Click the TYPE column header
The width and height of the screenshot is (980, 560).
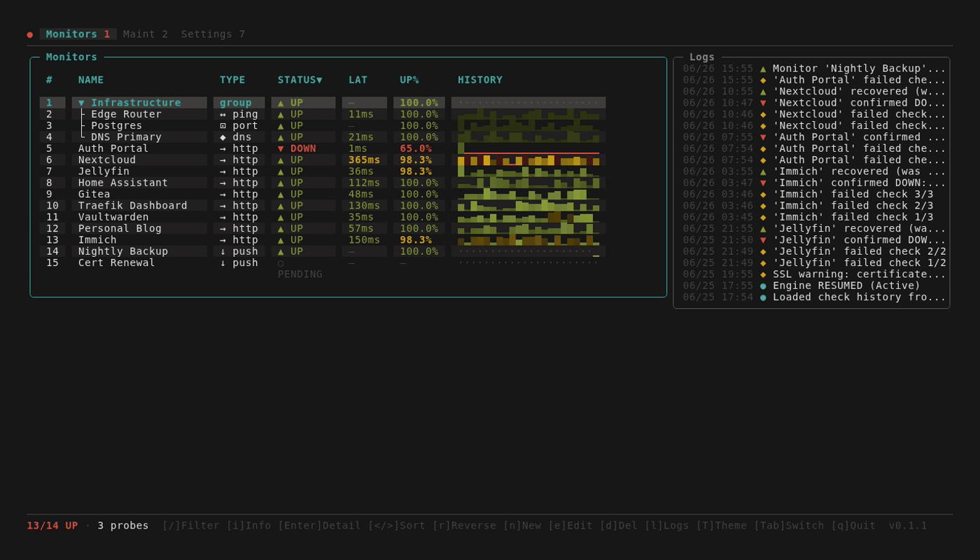coord(232,80)
